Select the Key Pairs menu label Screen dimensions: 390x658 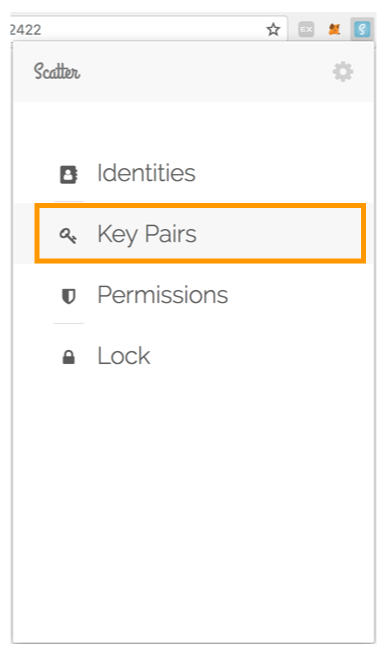click(147, 234)
